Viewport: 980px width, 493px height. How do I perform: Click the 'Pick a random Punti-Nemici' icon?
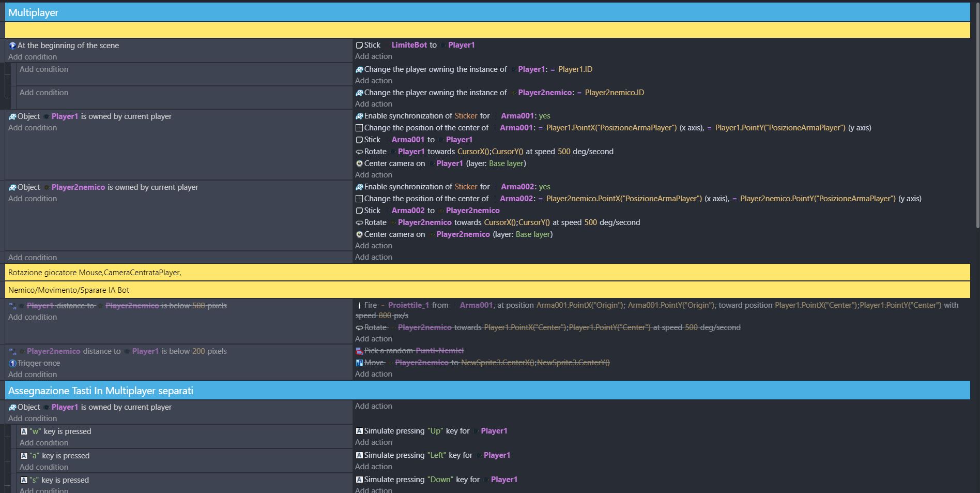tap(359, 351)
